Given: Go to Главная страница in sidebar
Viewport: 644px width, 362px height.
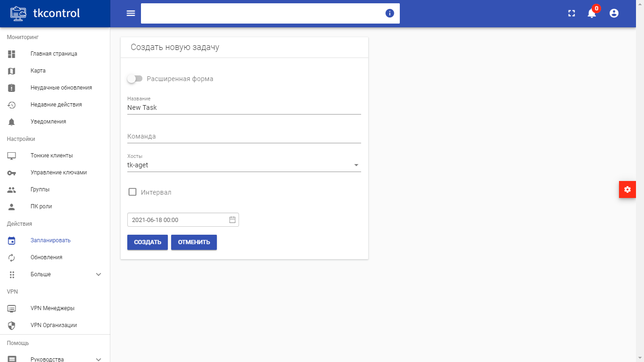Looking at the screenshot, I should 54,54.
